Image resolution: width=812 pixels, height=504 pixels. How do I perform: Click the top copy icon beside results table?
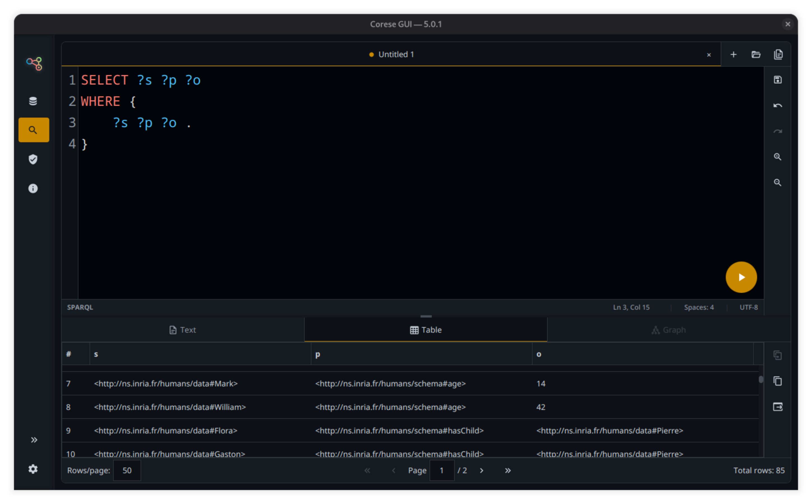pyautogui.click(x=777, y=355)
